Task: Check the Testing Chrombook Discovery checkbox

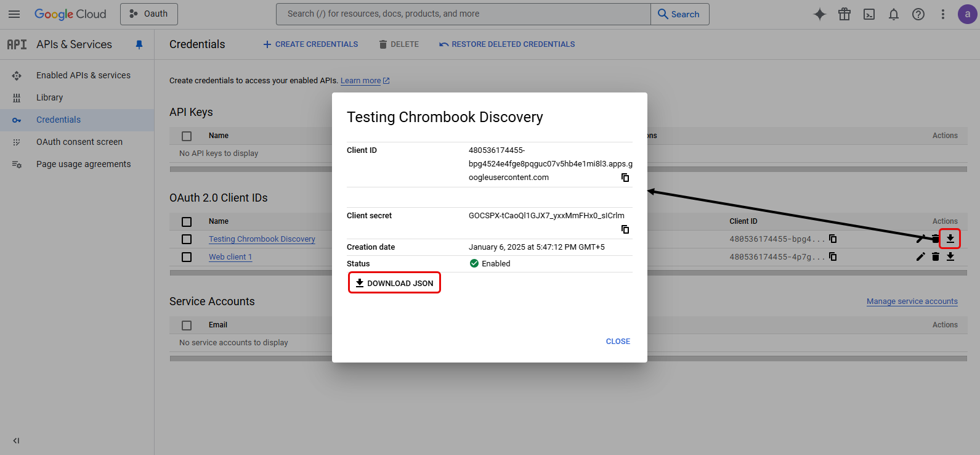Action: click(x=187, y=239)
